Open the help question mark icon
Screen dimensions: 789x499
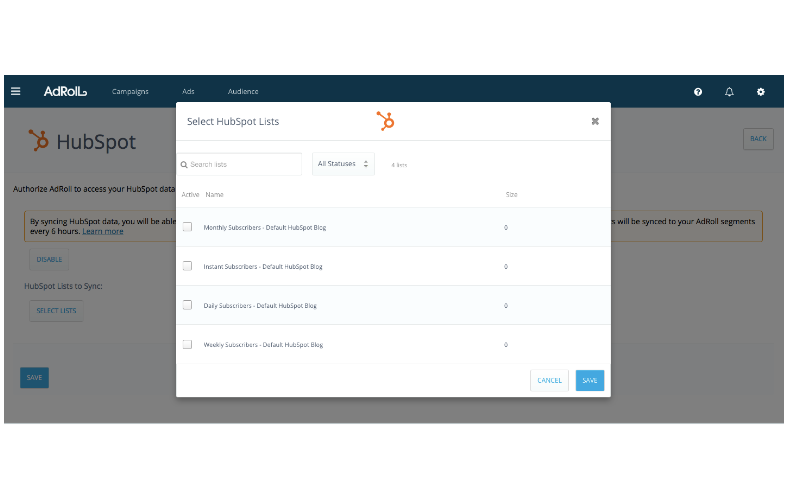pyautogui.click(x=698, y=92)
